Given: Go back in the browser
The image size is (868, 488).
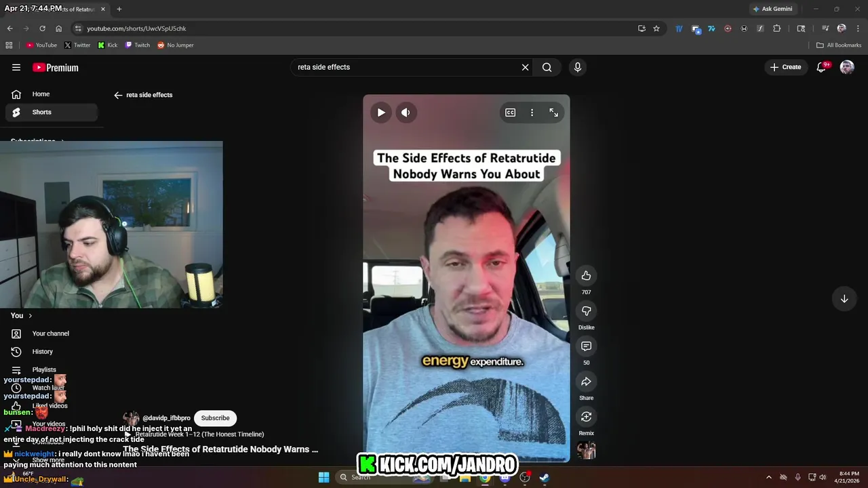Looking at the screenshot, I should click(x=9, y=28).
